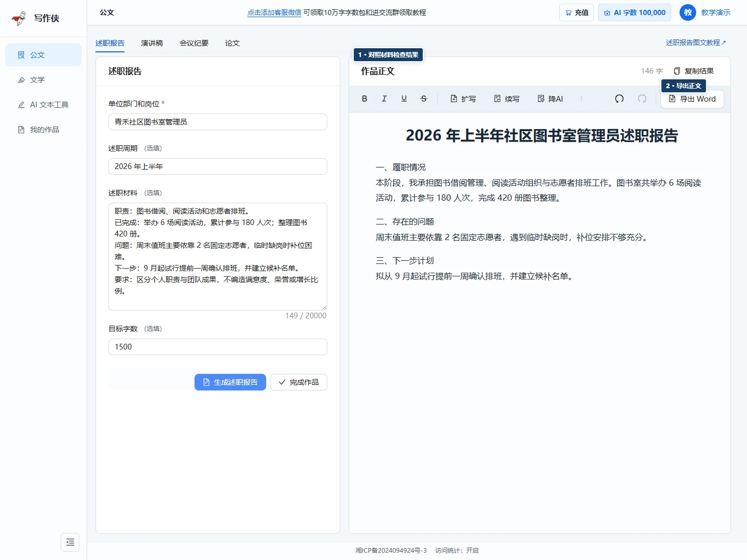Apply strikethrough formatting
747x560 pixels.
tap(424, 99)
